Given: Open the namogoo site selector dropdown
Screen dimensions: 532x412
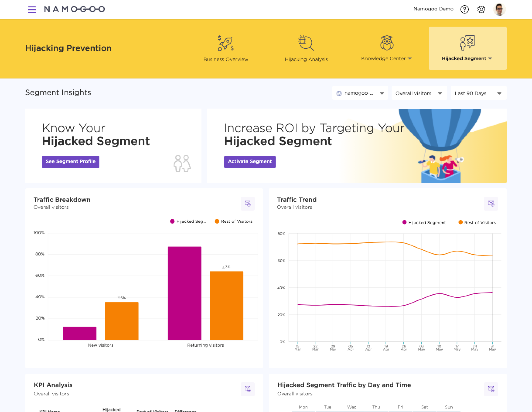Looking at the screenshot, I should point(360,93).
